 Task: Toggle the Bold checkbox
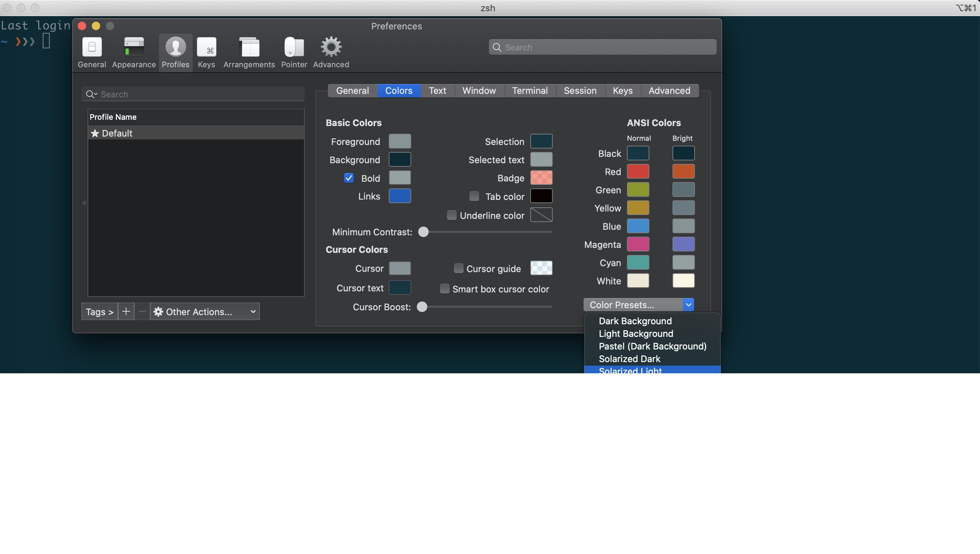tap(349, 178)
